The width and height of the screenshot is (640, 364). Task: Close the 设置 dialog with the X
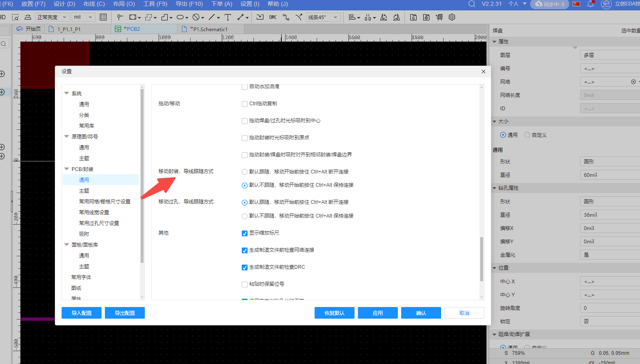click(x=483, y=72)
